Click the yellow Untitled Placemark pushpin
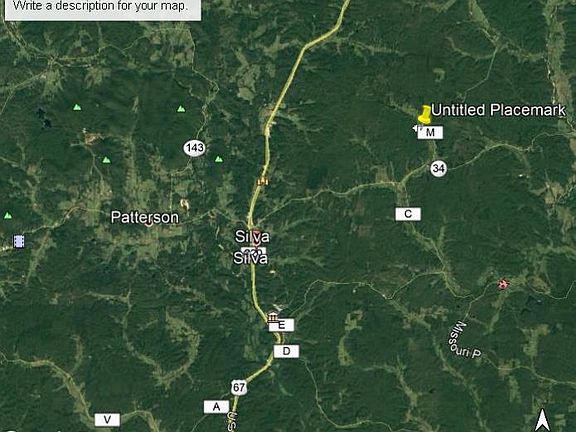Screen dimensions: 576x432 pyautogui.click(x=425, y=114)
